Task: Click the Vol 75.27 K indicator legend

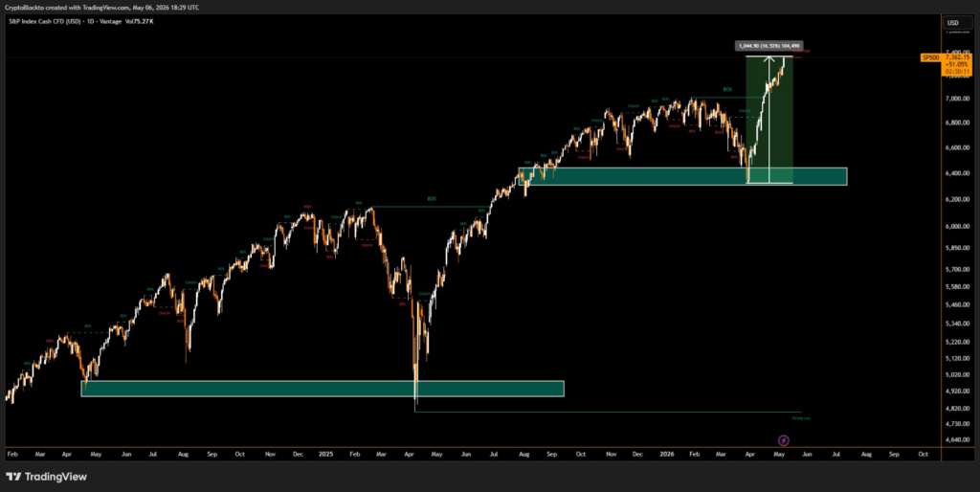Action: pos(140,21)
